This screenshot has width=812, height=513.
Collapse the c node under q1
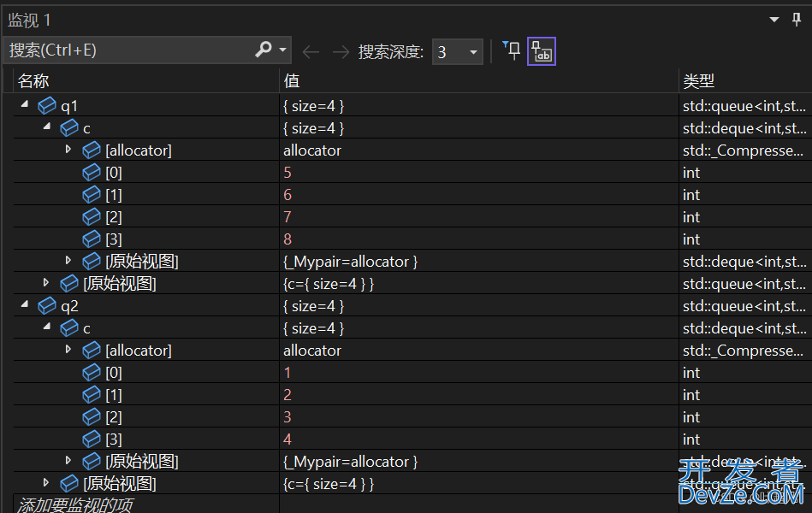click(46, 126)
